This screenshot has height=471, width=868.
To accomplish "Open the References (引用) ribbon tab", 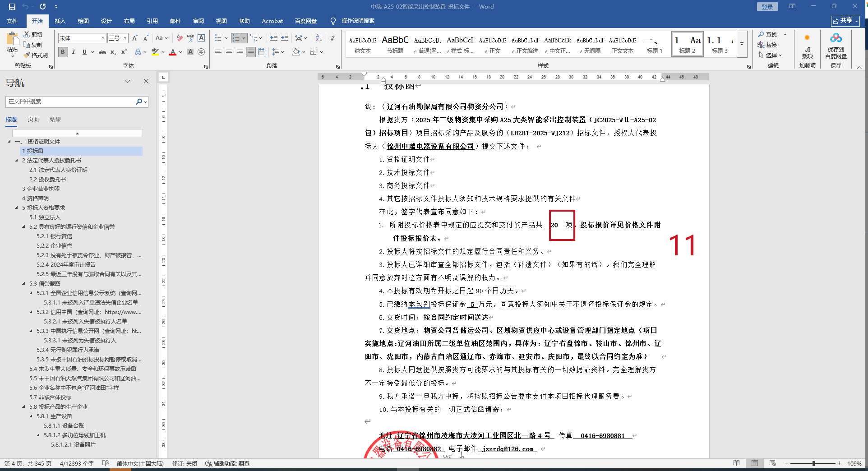I will pos(152,21).
